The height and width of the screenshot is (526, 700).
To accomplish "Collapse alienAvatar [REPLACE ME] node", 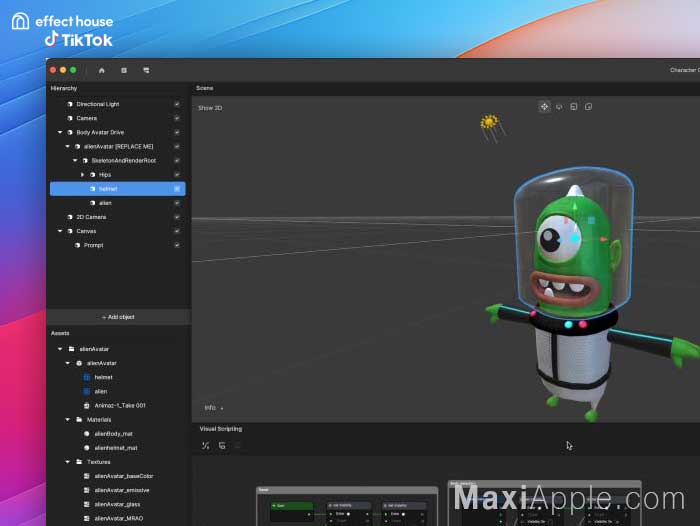I will point(67,146).
